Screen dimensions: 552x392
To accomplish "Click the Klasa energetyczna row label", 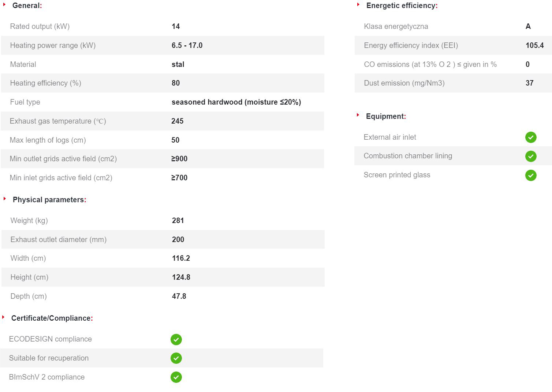I will (396, 26).
